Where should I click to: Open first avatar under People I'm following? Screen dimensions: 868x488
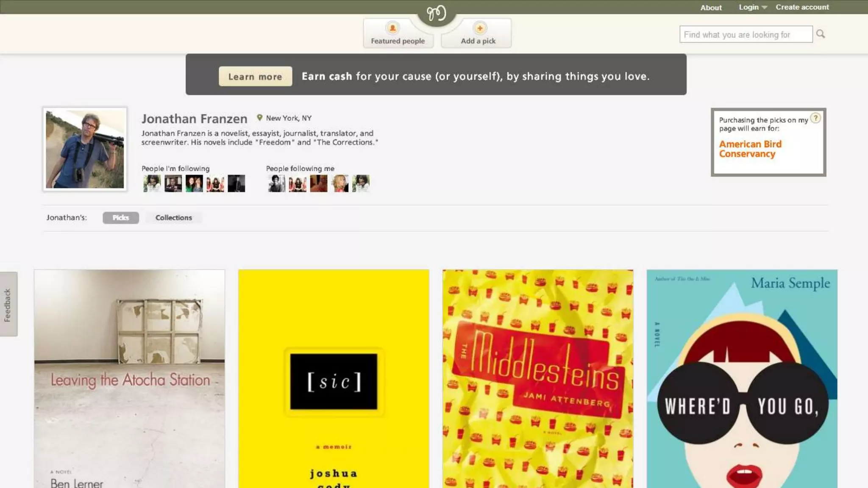pos(152,183)
